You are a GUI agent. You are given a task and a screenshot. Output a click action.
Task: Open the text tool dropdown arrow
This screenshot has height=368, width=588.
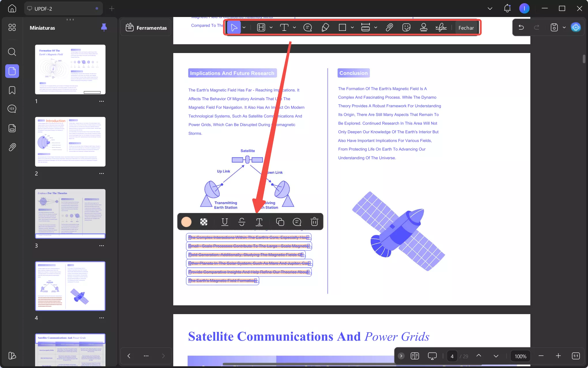click(294, 27)
